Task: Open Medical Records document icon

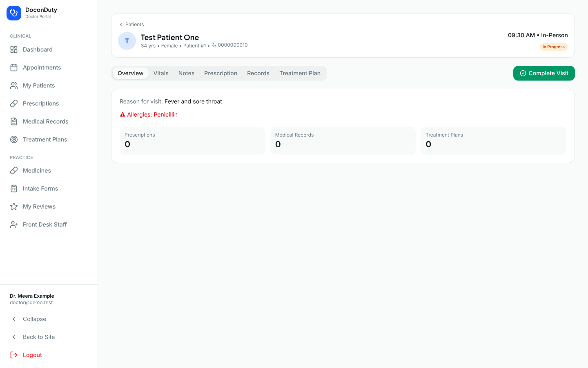Action: point(14,121)
